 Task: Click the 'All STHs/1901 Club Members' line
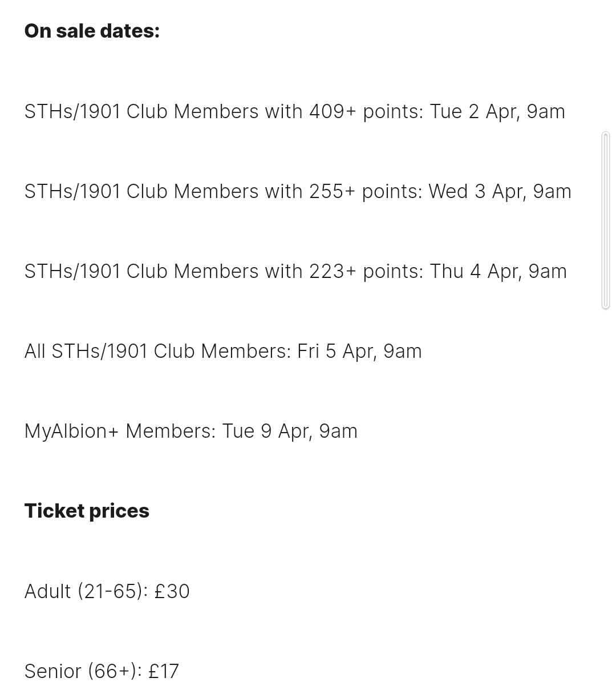tap(223, 351)
